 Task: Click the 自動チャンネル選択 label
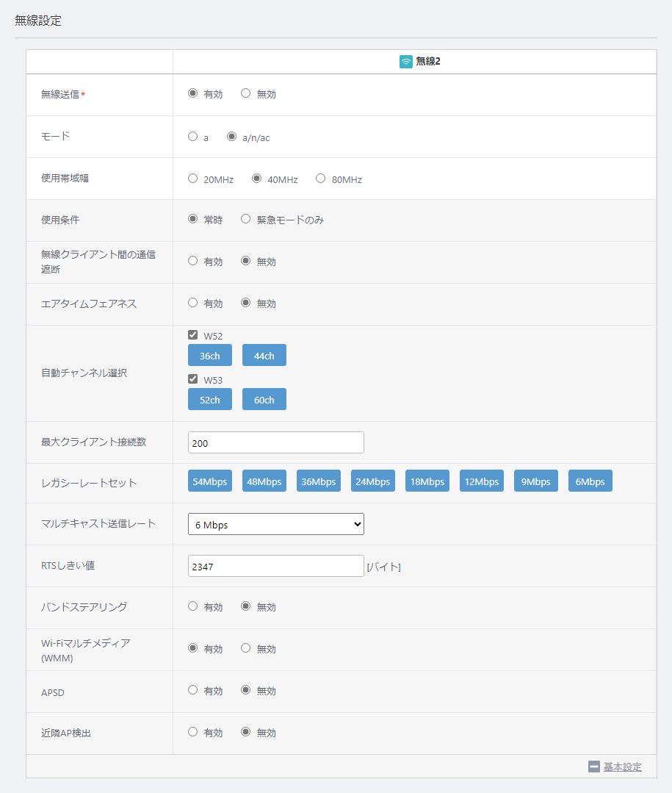[x=84, y=373]
